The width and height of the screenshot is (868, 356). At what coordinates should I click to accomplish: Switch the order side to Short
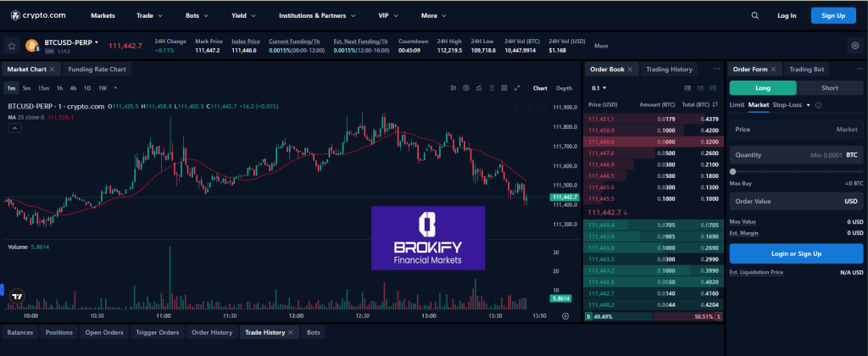tap(830, 87)
